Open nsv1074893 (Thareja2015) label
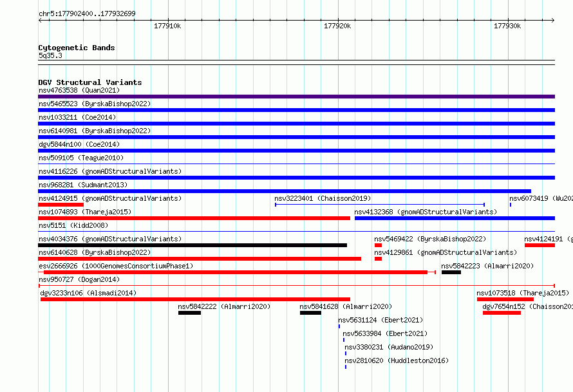 point(85,212)
